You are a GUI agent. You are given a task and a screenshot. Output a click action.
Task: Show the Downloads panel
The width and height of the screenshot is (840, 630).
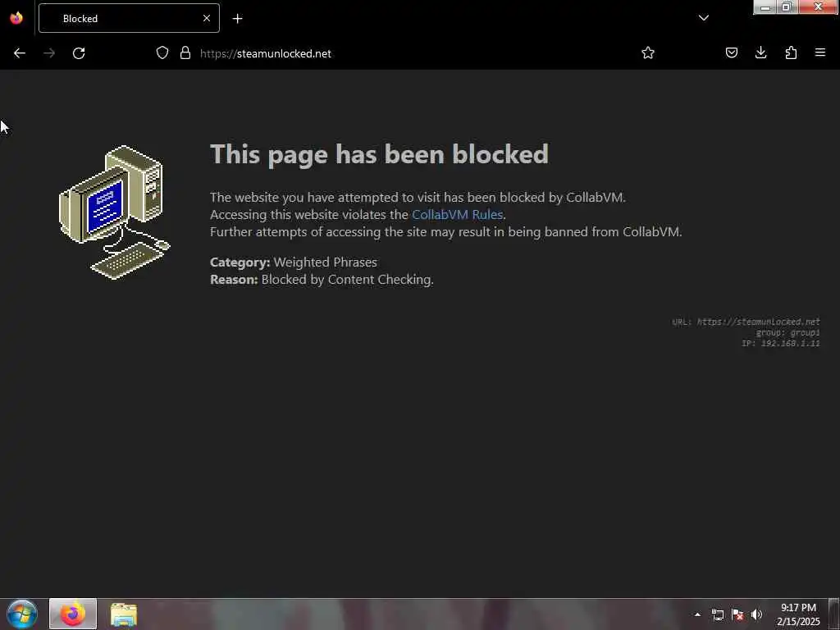click(x=760, y=52)
